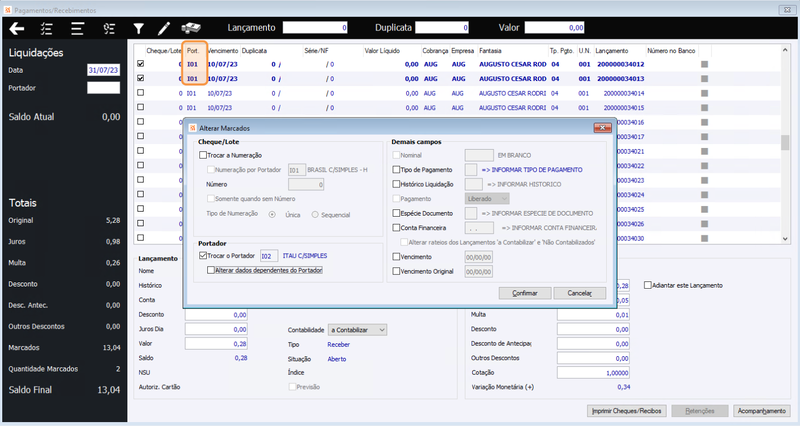Click the money payment icon in toolbar
The image size is (800, 426).
pyautogui.click(x=191, y=28)
